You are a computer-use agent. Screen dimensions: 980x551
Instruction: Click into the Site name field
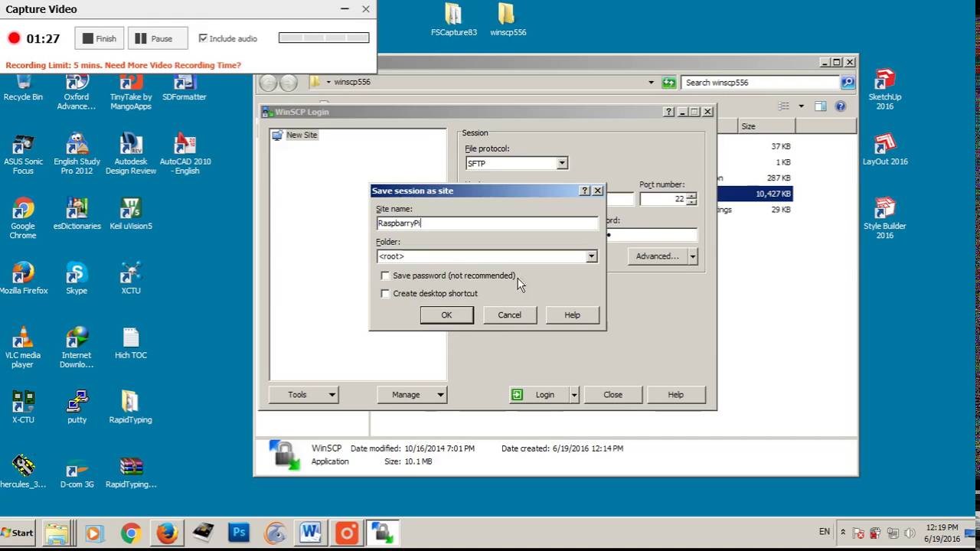coord(487,223)
